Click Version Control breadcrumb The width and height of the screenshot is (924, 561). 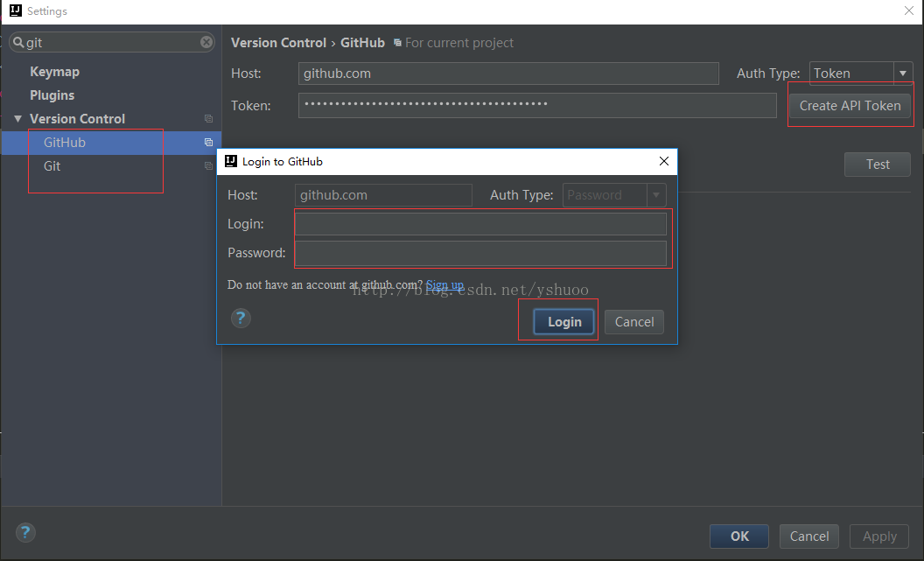tap(278, 42)
